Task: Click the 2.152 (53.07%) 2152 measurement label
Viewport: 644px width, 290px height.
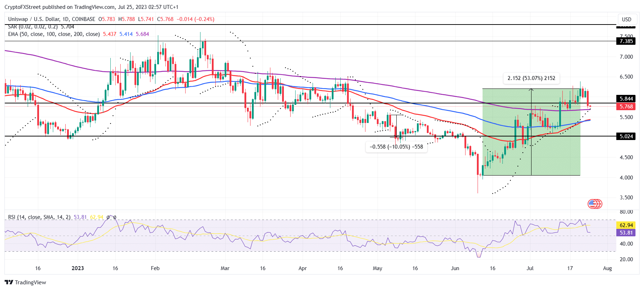Action: tap(531, 78)
